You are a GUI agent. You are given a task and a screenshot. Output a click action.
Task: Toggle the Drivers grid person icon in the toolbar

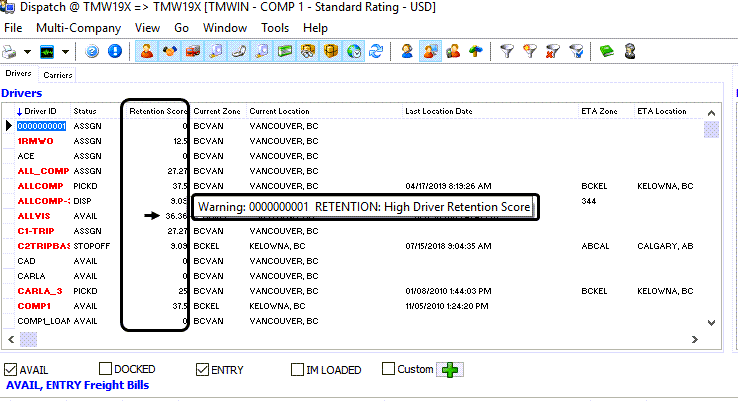tap(147, 51)
